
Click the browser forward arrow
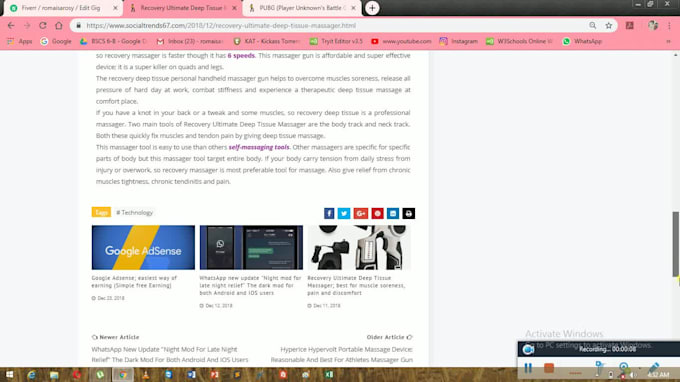tap(27, 26)
